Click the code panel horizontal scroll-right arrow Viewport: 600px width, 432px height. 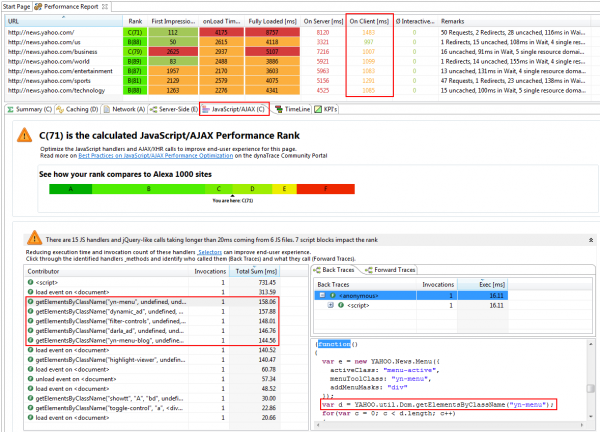(x=582, y=425)
